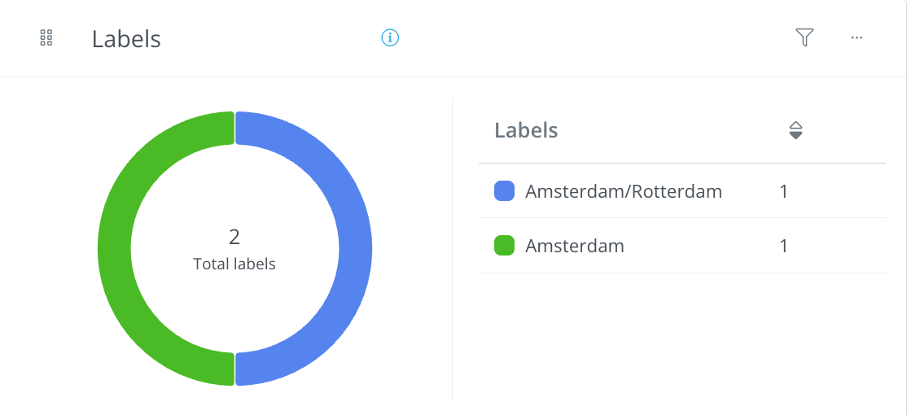Click the empty area below the Amsterdam row

(682, 336)
